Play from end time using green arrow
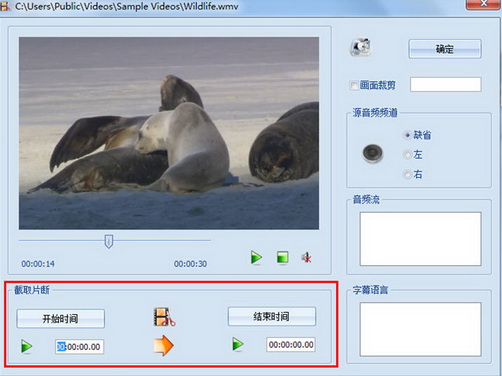The image size is (502, 376). (x=238, y=344)
